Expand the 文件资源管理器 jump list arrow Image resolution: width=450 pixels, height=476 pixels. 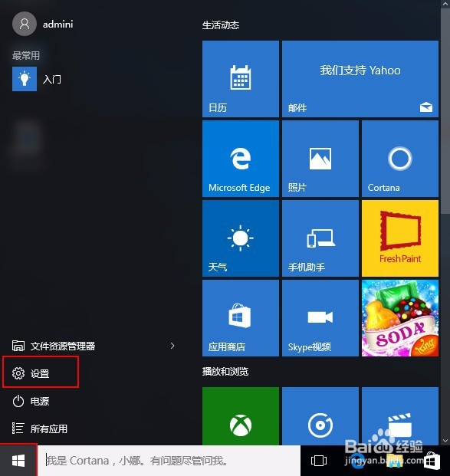[172, 346]
